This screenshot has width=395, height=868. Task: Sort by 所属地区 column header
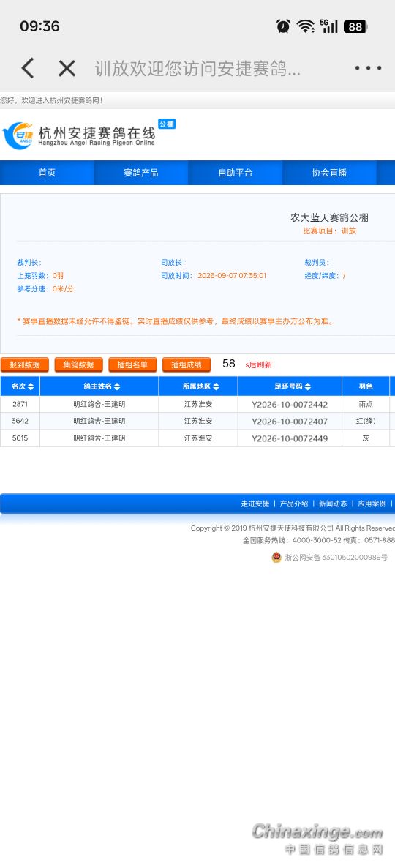[198, 386]
